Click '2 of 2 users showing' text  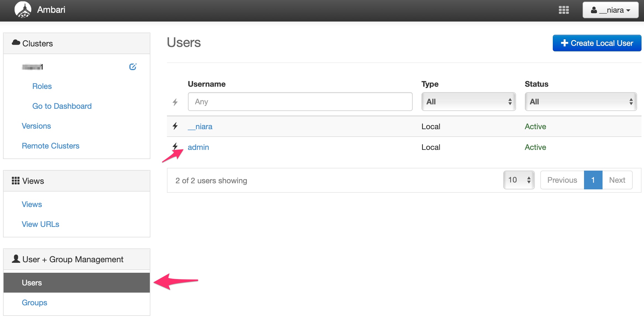tap(211, 181)
